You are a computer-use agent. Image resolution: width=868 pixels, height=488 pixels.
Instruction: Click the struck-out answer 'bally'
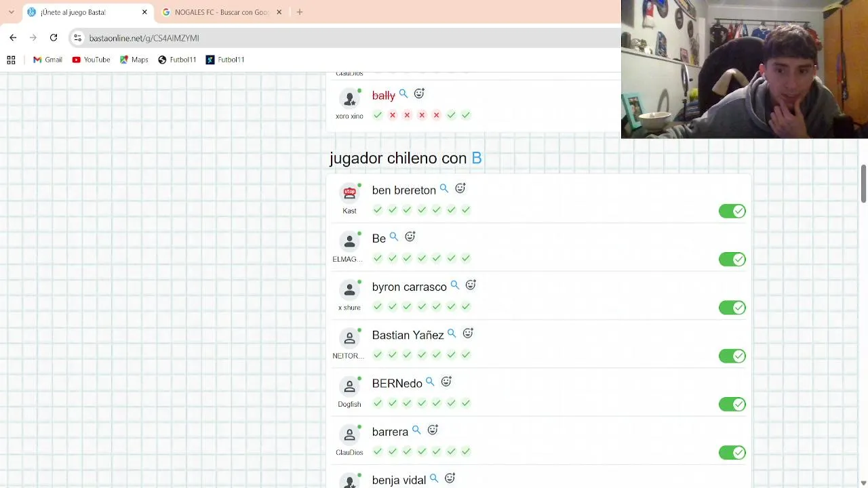[x=383, y=96]
